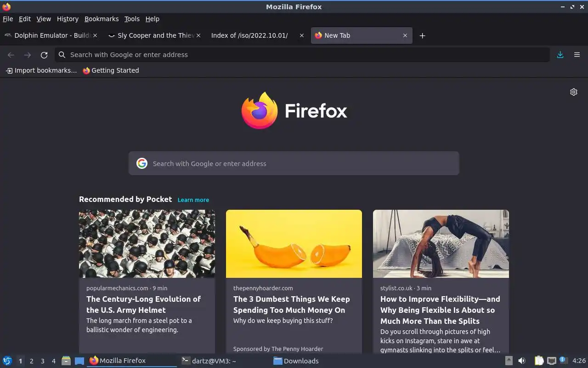Close the Index of /iso/2022.10.01/ tab
This screenshot has width=588, height=368.
302,35
